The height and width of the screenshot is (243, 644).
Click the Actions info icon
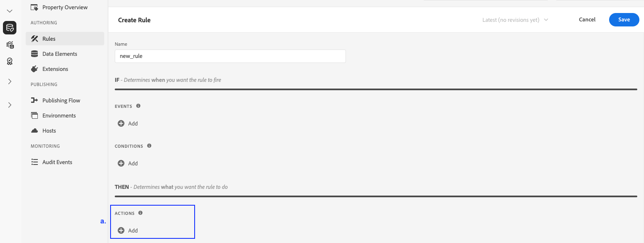pyautogui.click(x=140, y=213)
